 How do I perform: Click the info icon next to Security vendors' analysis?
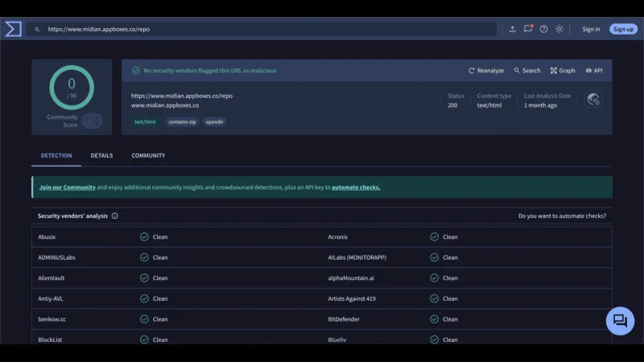(x=115, y=216)
